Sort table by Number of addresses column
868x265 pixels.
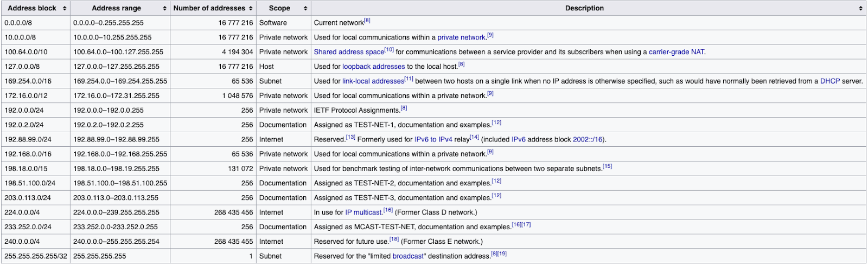point(213,8)
